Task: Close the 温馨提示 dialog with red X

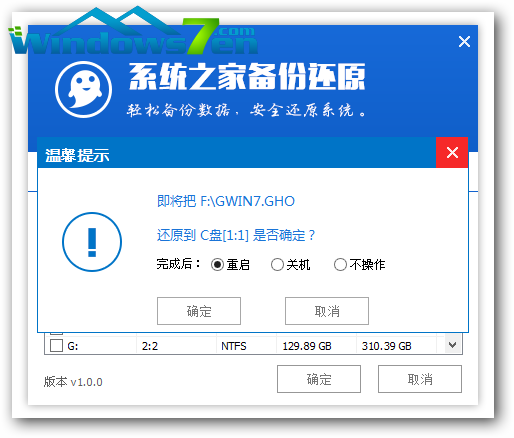Action: tap(452, 153)
